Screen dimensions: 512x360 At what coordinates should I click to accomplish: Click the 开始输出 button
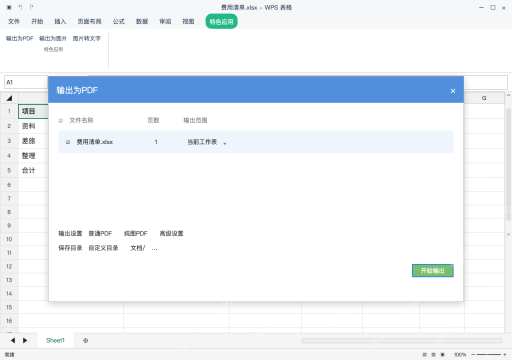point(433,271)
